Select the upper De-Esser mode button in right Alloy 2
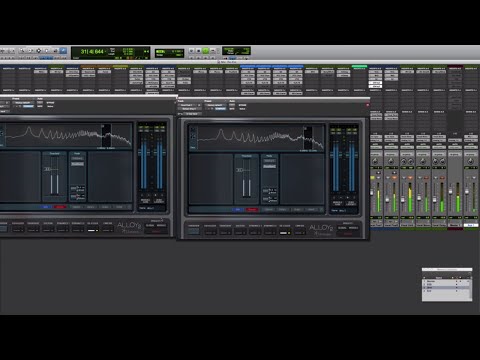Viewport: 480px width, 360px height. click(270, 161)
